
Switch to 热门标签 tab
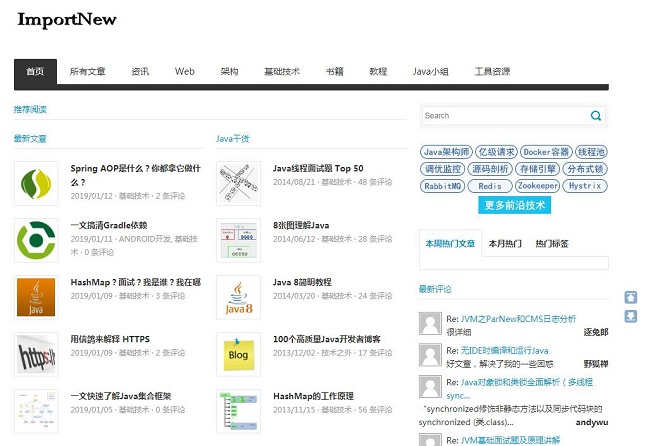coord(552,244)
